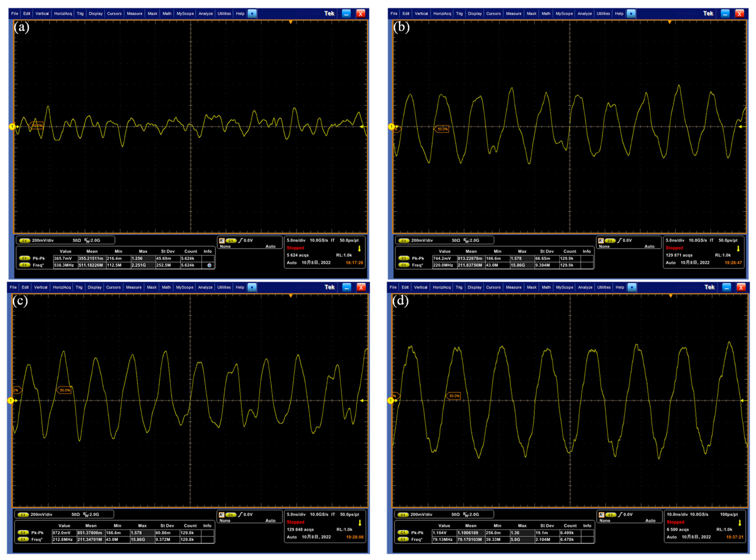
Task: Click the yellow trigger indicator in panel (c) status
Action: point(360,523)
